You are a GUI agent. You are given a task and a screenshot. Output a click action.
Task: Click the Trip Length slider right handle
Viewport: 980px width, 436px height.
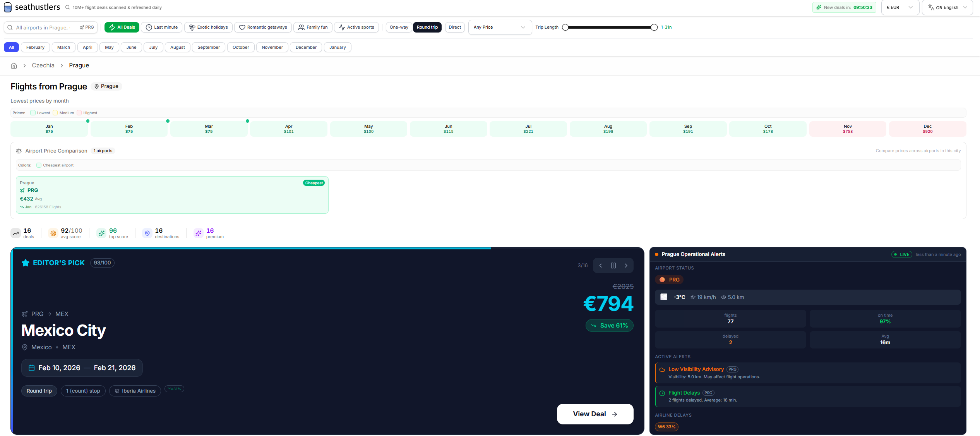[654, 27]
